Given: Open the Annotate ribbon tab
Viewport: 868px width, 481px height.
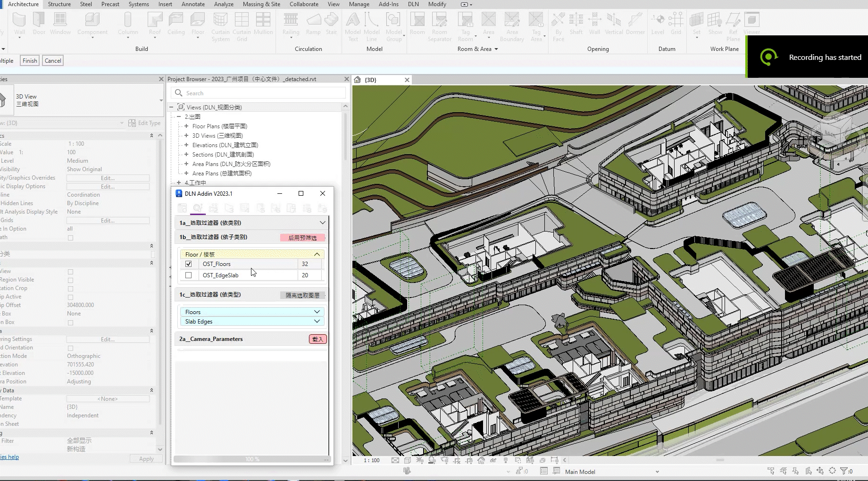Looking at the screenshot, I should [x=193, y=4].
